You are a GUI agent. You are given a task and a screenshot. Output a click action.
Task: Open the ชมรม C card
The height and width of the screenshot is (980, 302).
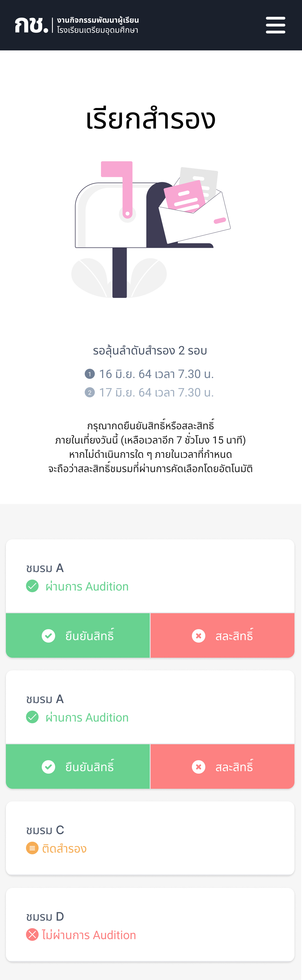tap(150, 838)
